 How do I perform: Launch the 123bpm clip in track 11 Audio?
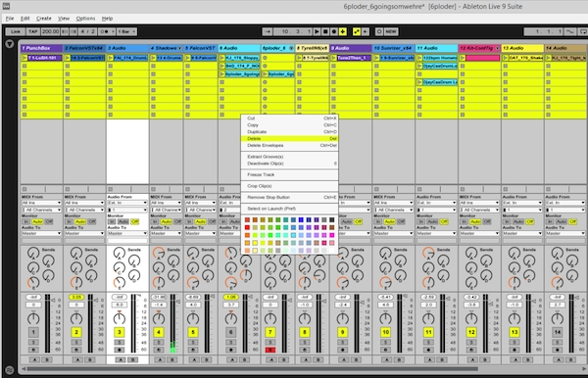(x=419, y=58)
